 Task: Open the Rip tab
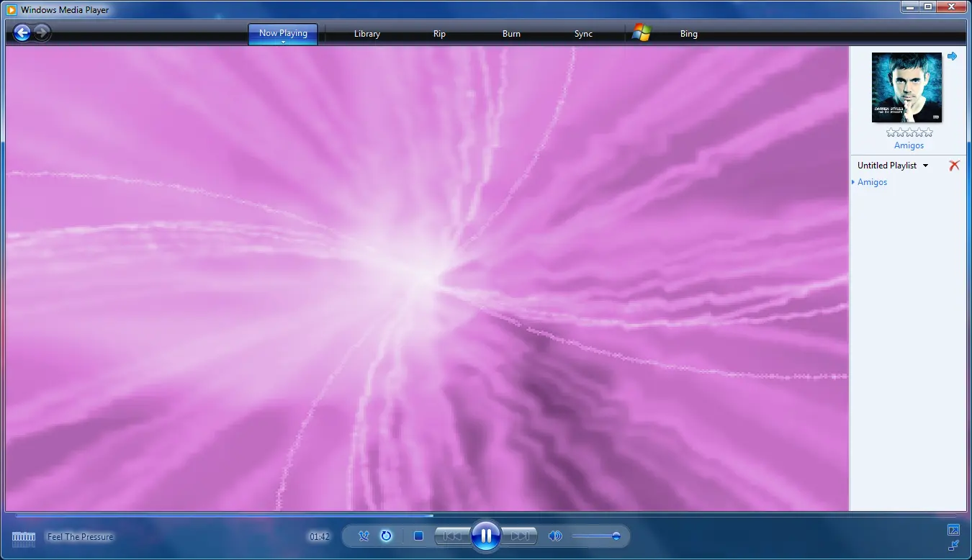(439, 34)
